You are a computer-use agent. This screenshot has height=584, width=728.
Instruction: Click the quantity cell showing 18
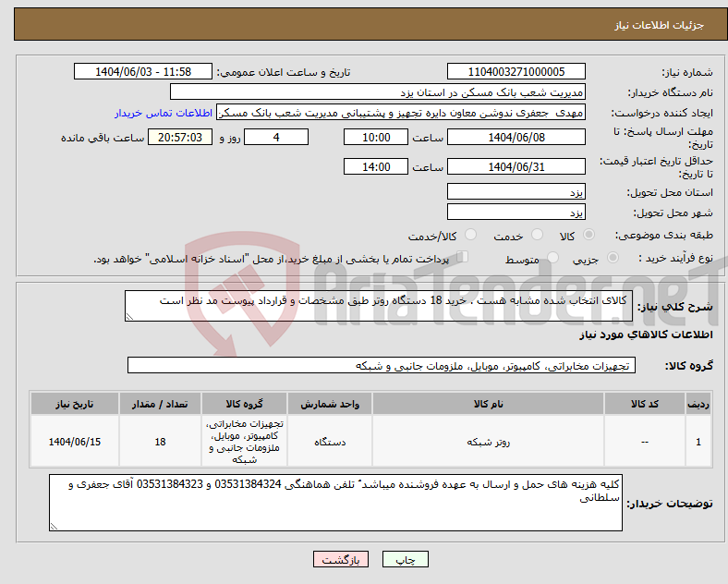(160, 442)
